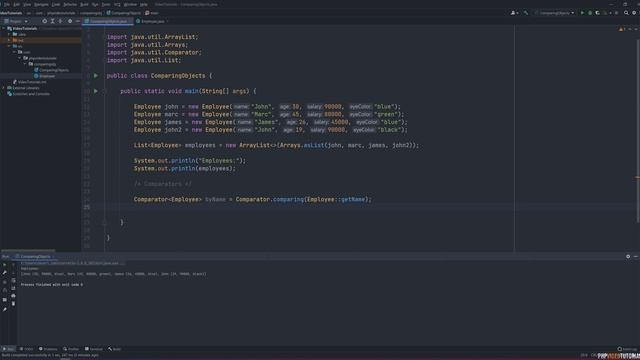This screenshot has height=360, width=640.
Task: Click 'import java.util.Comparator;' line
Action: (x=154, y=52)
